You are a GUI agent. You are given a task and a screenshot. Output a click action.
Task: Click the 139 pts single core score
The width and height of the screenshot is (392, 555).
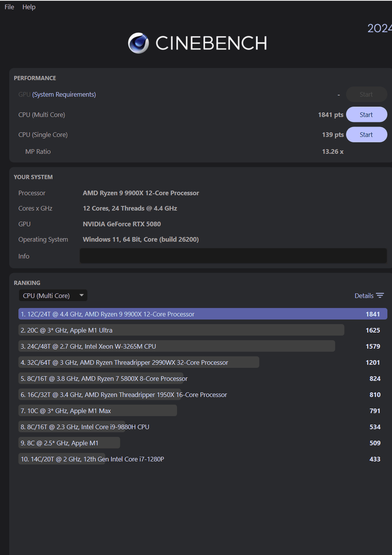(x=333, y=135)
